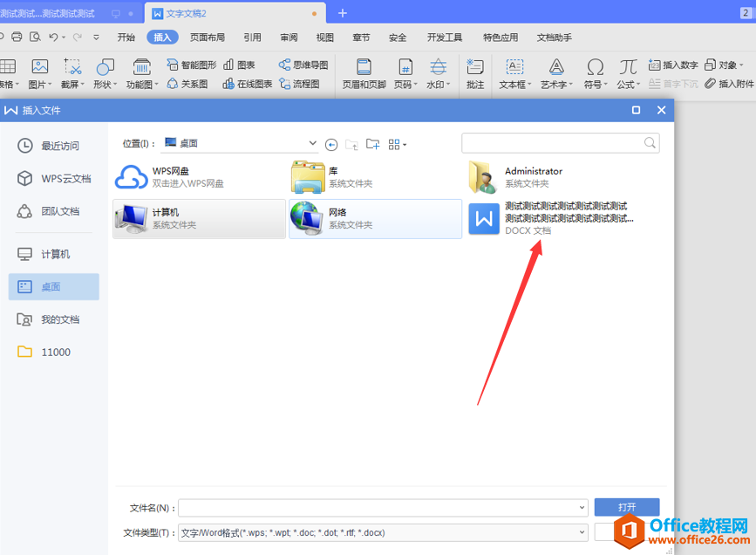Viewport: 756px width, 555px height.
Task: Switch to the Security (安全) tab
Action: point(398,38)
